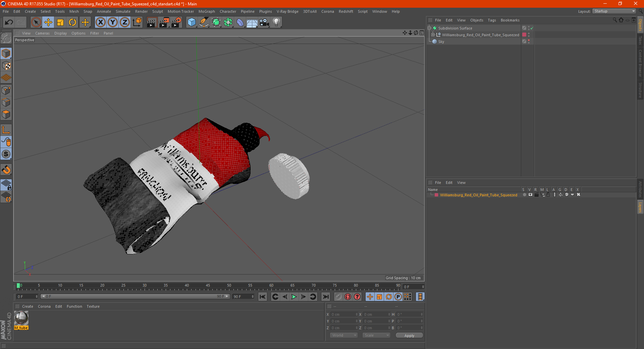
Task: Switch to Texture mode
Action: pyautogui.click(x=6, y=66)
